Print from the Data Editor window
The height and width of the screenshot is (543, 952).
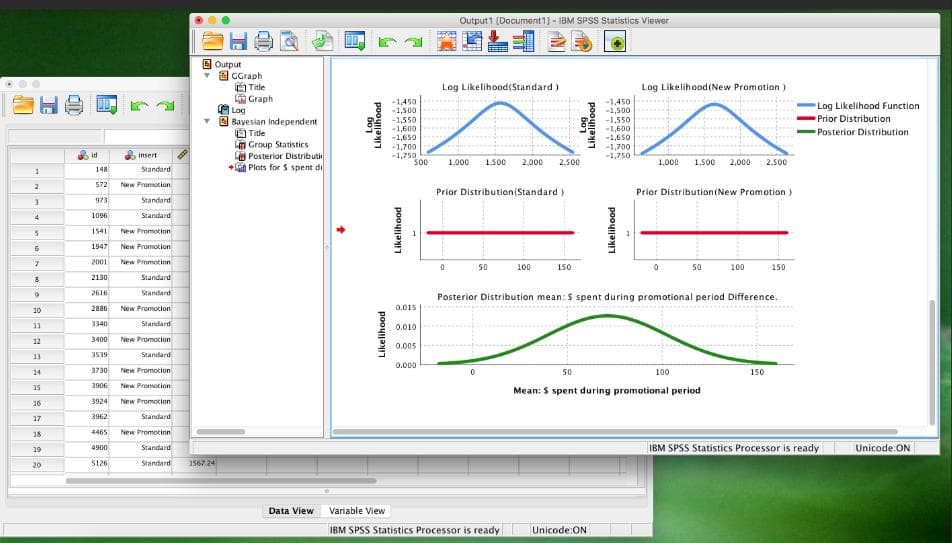(74, 105)
